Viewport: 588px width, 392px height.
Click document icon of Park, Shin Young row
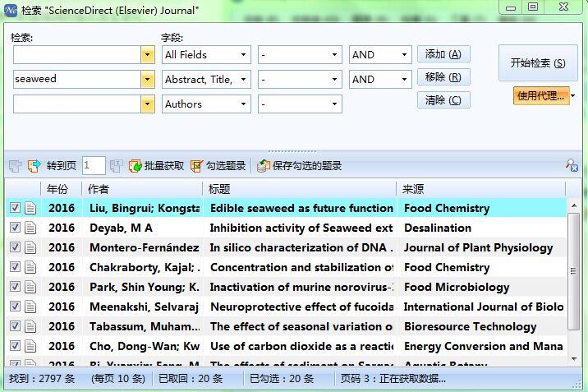[x=30, y=287]
